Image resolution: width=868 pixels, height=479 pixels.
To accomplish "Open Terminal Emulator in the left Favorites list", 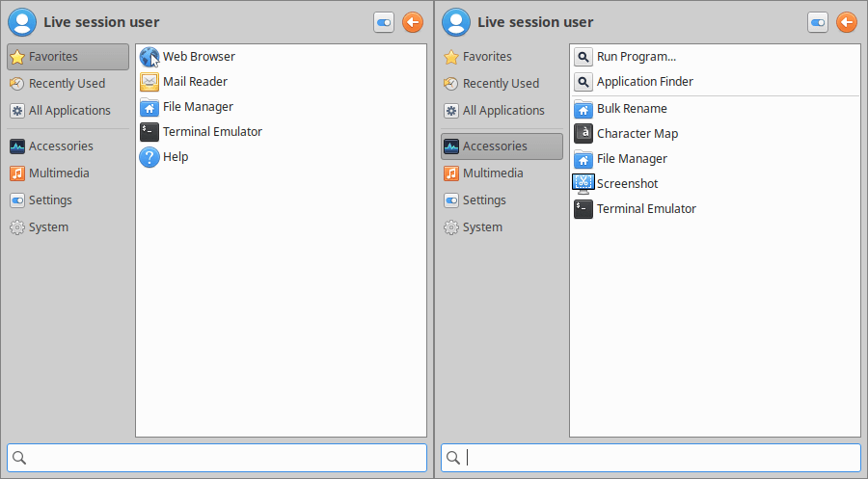I will click(211, 132).
